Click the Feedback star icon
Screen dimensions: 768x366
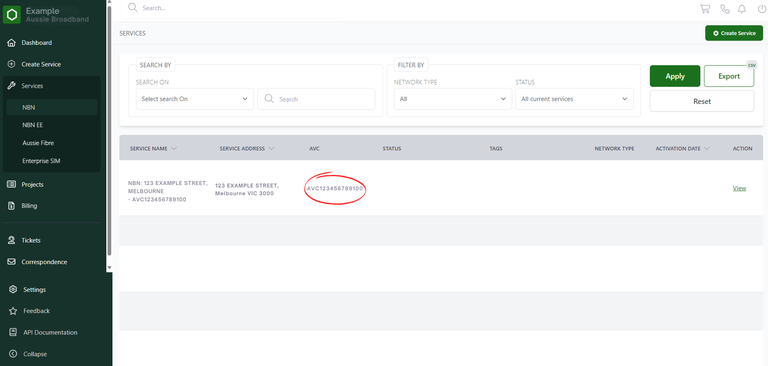pyautogui.click(x=14, y=311)
